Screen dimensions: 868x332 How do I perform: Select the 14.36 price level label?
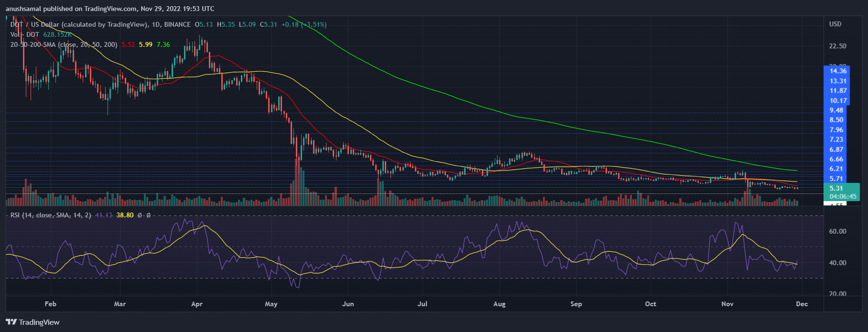click(838, 71)
